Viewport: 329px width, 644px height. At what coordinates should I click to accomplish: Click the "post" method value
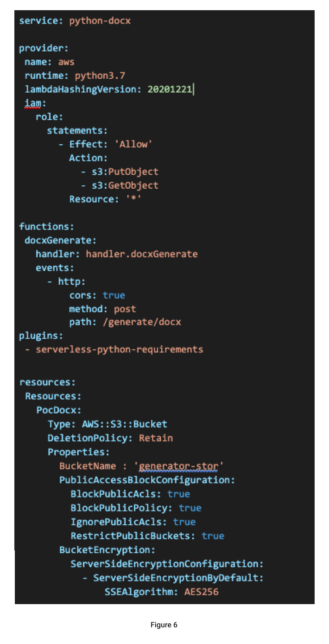(125, 309)
